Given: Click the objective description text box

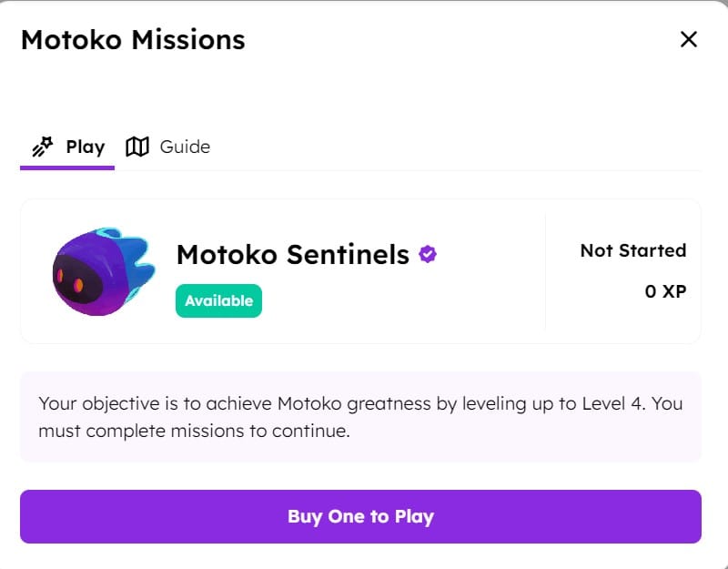Looking at the screenshot, I should [x=360, y=417].
